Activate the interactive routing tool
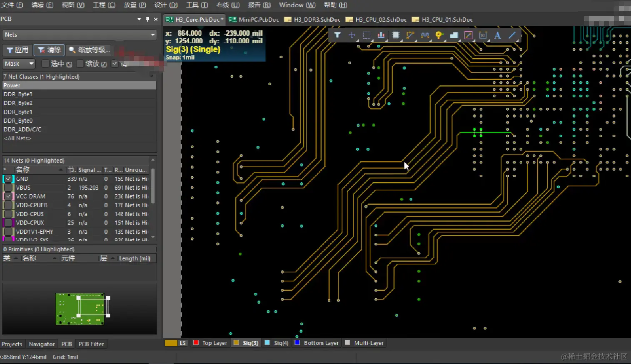 click(410, 35)
